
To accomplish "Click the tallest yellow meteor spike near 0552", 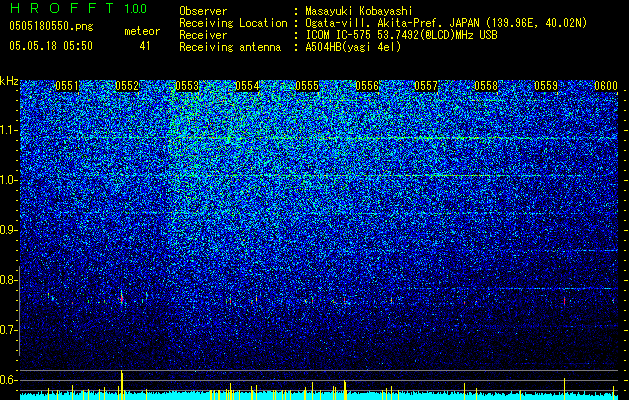I will coord(122,384).
